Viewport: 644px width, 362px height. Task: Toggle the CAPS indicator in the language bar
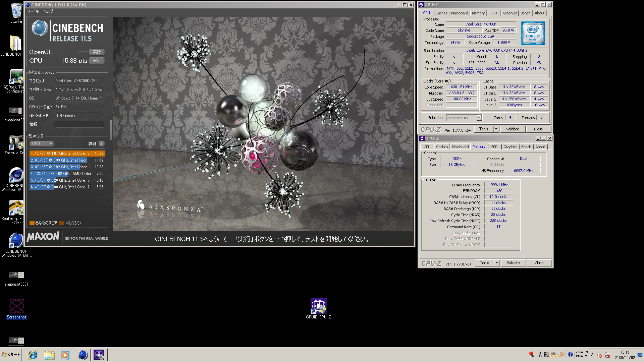pos(579,352)
